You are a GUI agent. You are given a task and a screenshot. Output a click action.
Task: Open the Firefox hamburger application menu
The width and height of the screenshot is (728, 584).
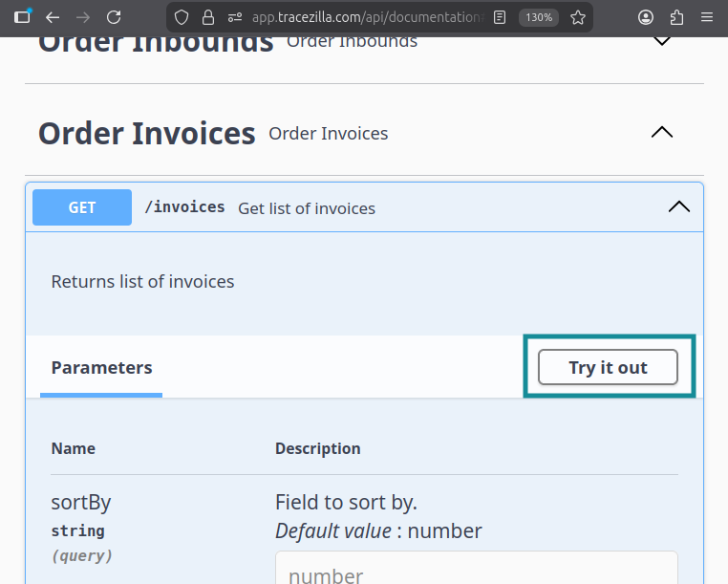click(x=707, y=17)
